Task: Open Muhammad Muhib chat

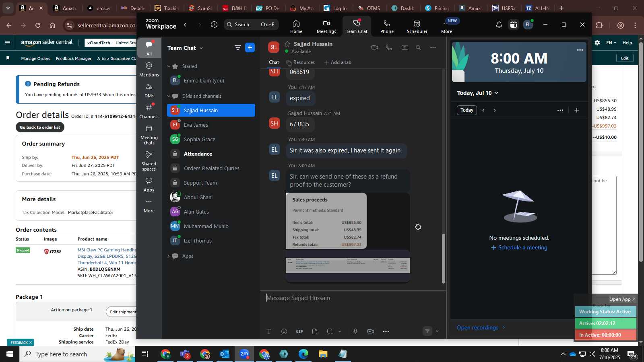Action: [x=211, y=226]
